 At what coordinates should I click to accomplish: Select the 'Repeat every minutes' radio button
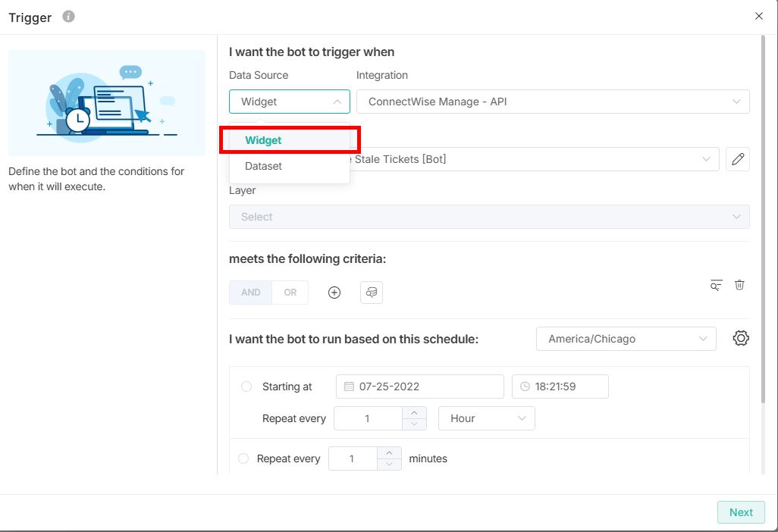[x=243, y=458]
